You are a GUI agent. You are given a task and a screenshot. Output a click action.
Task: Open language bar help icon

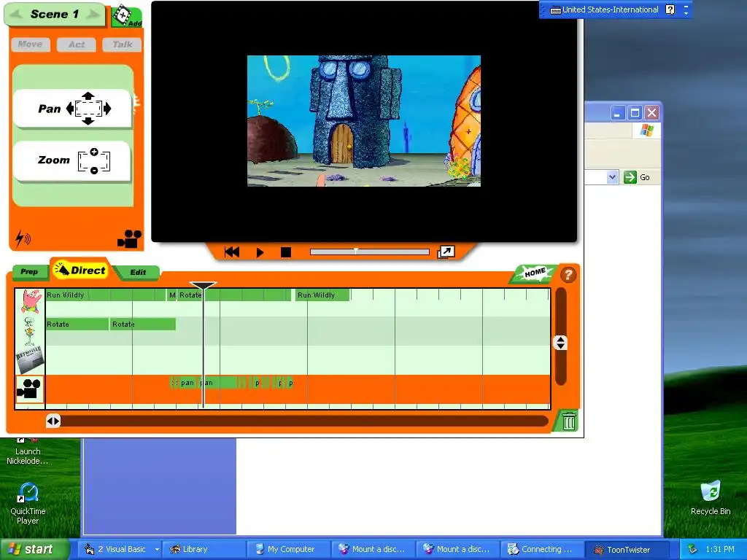click(670, 9)
